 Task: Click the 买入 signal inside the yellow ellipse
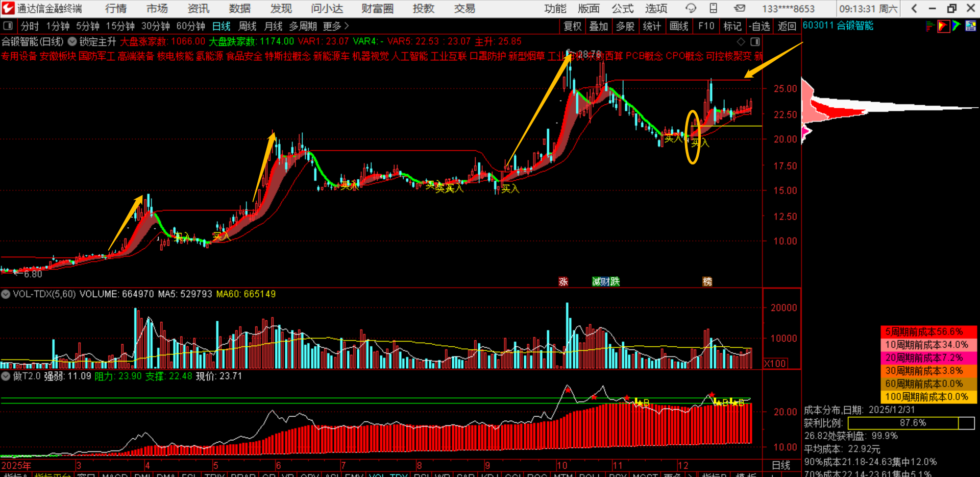pyautogui.click(x=700, y=142)
